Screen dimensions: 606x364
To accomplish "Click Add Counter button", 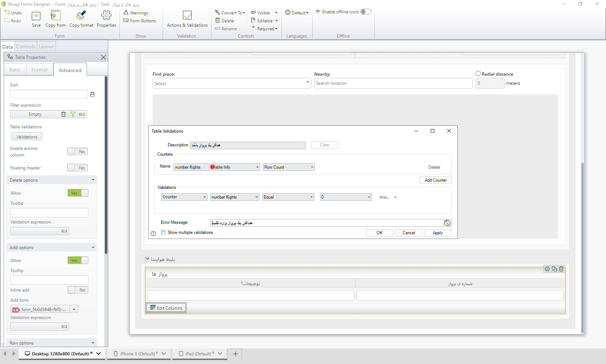I will (x=436, y=180).
